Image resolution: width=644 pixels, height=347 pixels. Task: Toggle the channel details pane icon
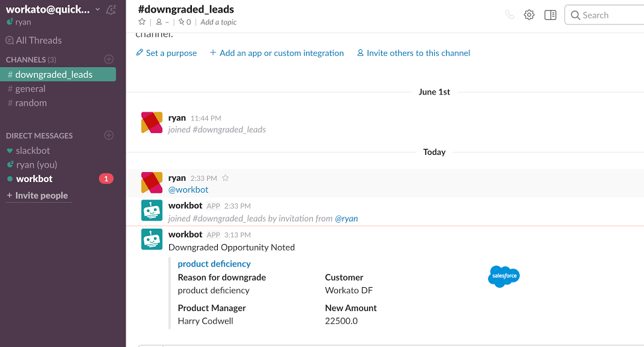point(550,15)
